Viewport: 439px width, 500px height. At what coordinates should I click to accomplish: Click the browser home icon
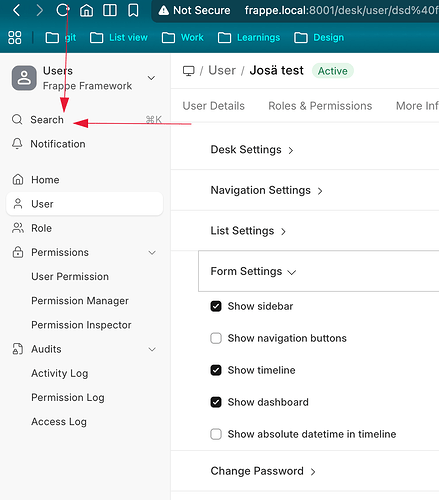click(x=86, y=11)
